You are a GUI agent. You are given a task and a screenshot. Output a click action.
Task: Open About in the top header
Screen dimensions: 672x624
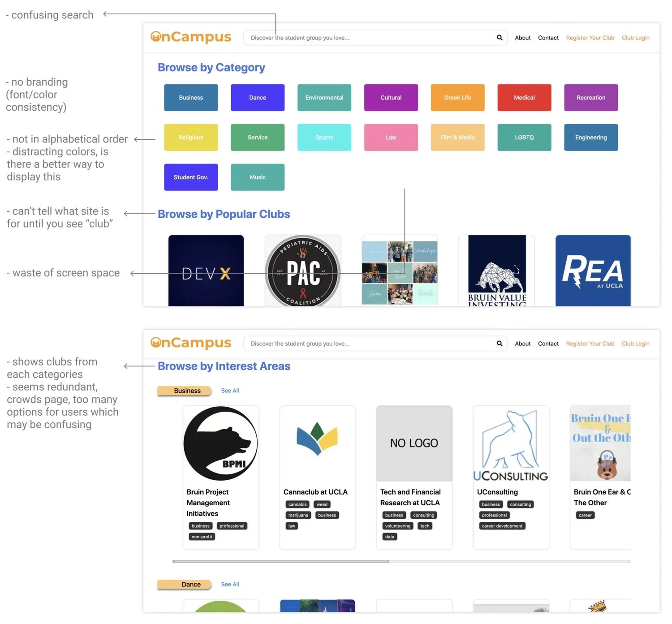tap(523, 38)
